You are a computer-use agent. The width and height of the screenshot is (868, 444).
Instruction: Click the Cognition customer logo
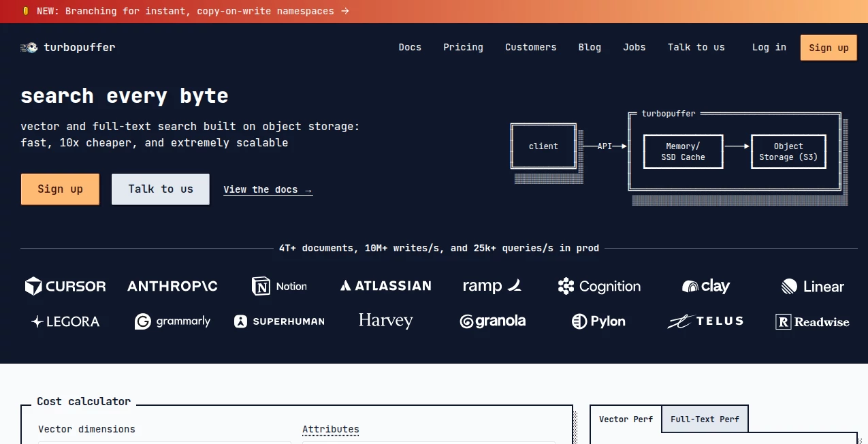[599, 286]
